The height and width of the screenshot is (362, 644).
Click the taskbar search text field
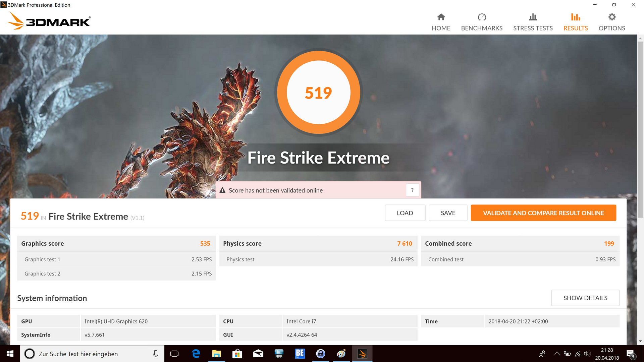[x=92, y=354]
